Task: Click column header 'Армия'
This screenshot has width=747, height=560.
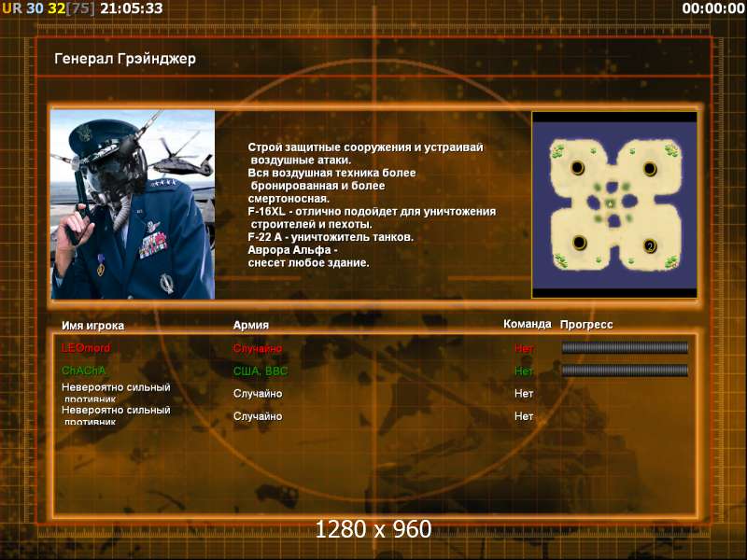Action: tap(251, 325)
